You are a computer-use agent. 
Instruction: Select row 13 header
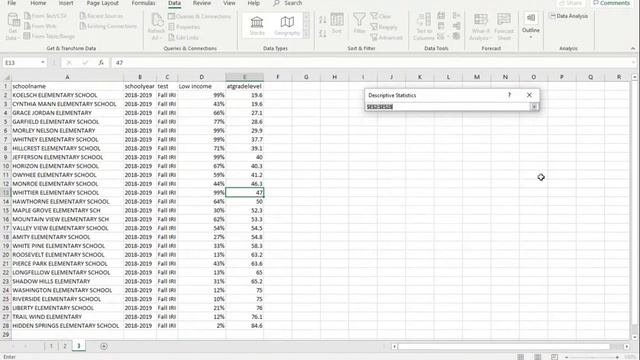point(6,192)
